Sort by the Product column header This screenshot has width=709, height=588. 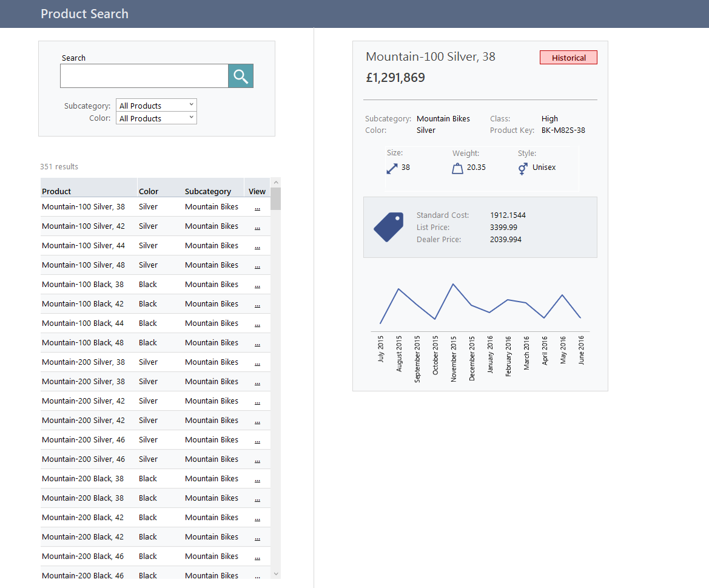click(56, 191)
